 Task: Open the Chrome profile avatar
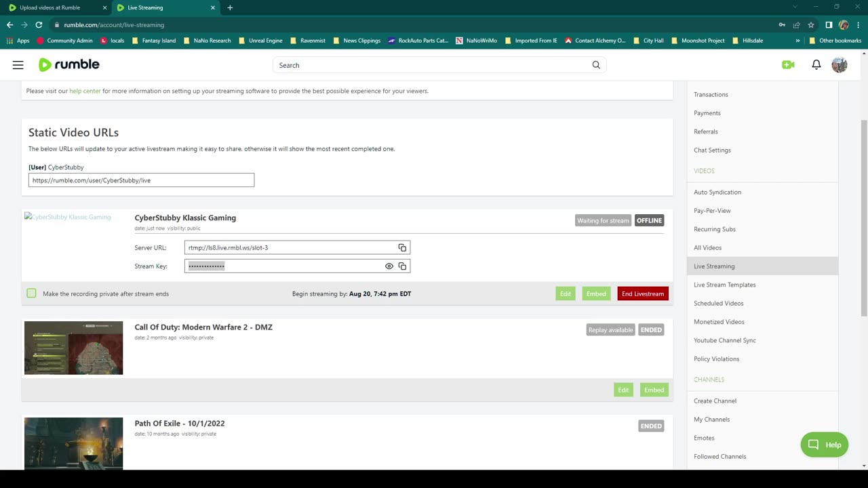(844, 25)
